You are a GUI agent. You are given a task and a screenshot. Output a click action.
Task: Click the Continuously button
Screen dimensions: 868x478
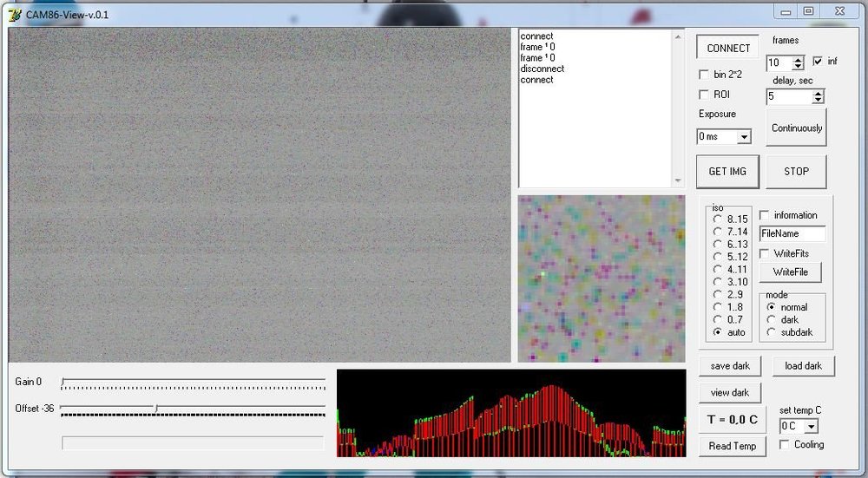pos(796,128)
